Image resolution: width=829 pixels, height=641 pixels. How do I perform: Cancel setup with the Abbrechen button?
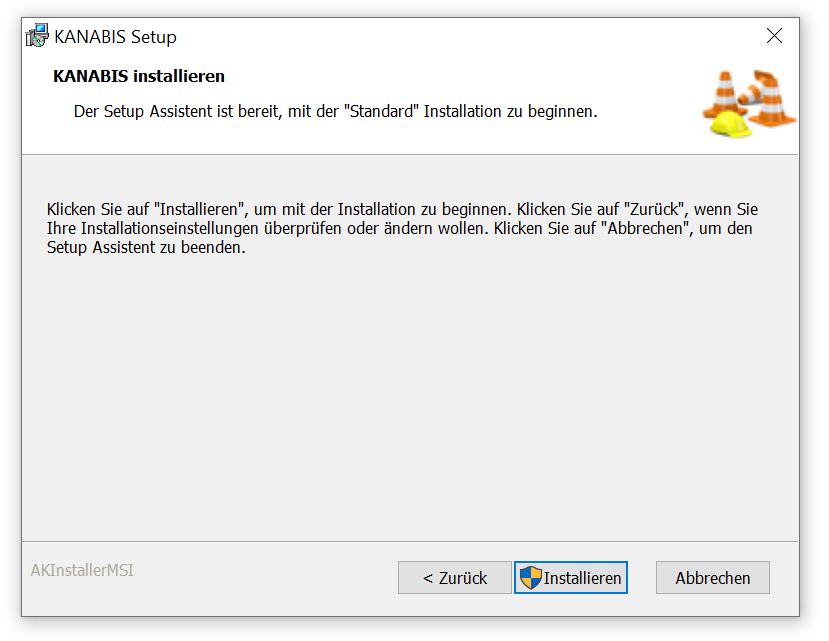(712, 578)
